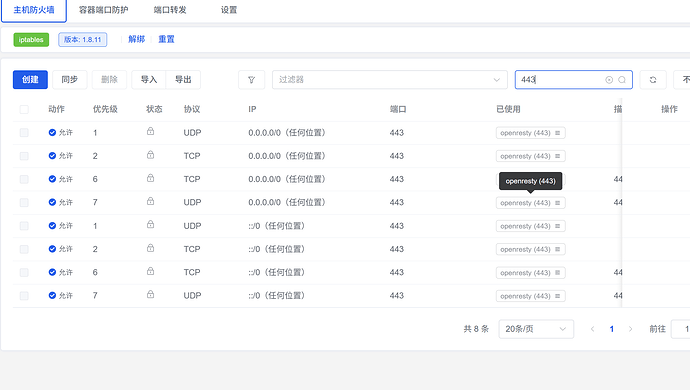Select UDP 0.0.0.0/0 priority 1 rule checkbox
Viewport: 690px width, 390px height.
[24, 132]
